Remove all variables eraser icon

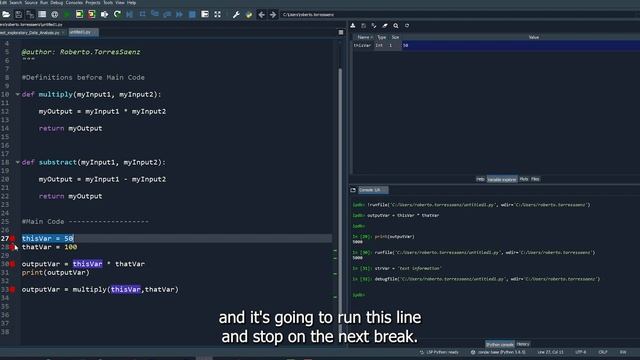tap(385, 26)
